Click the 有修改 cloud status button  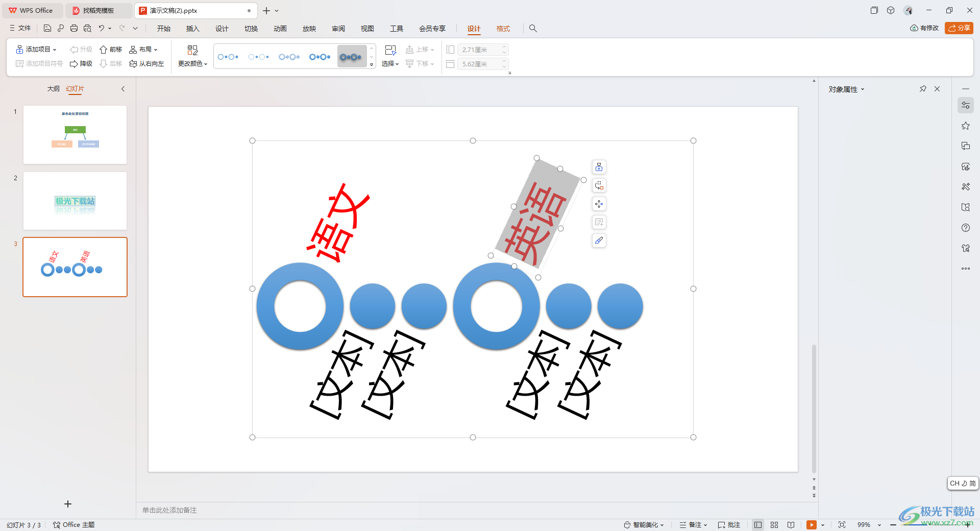(x=924, y=28)
